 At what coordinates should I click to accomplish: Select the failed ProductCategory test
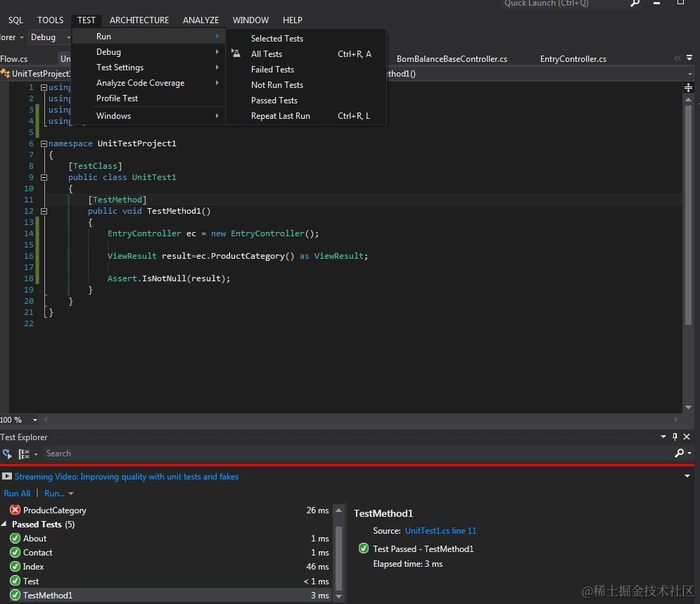point(169,510)
